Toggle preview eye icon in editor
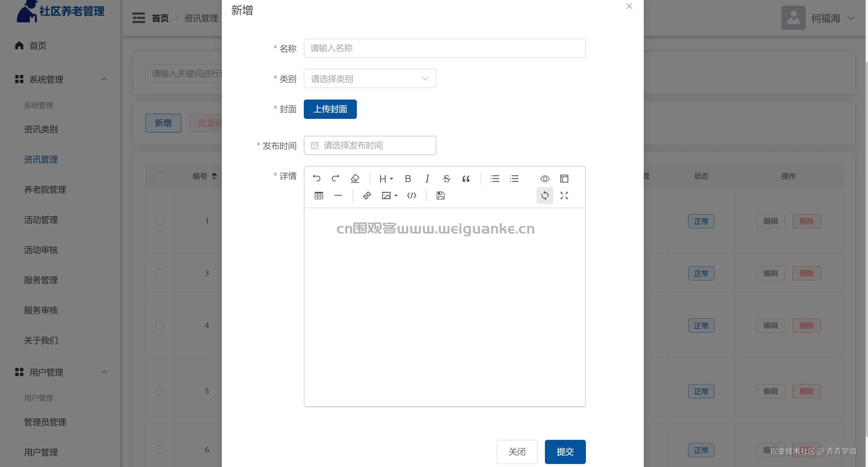The image size is (868, 467). (545, 178)
